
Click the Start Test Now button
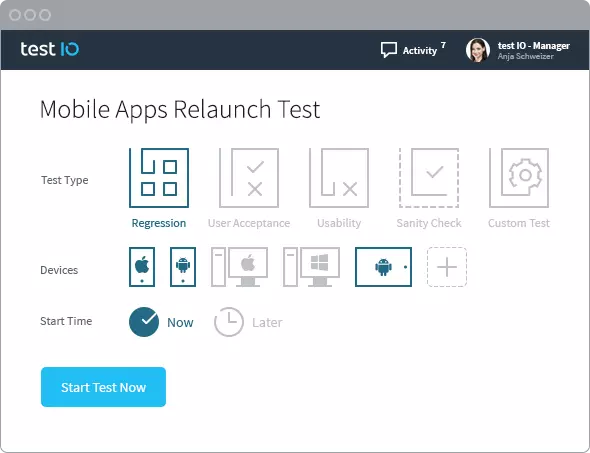(103, 387)
